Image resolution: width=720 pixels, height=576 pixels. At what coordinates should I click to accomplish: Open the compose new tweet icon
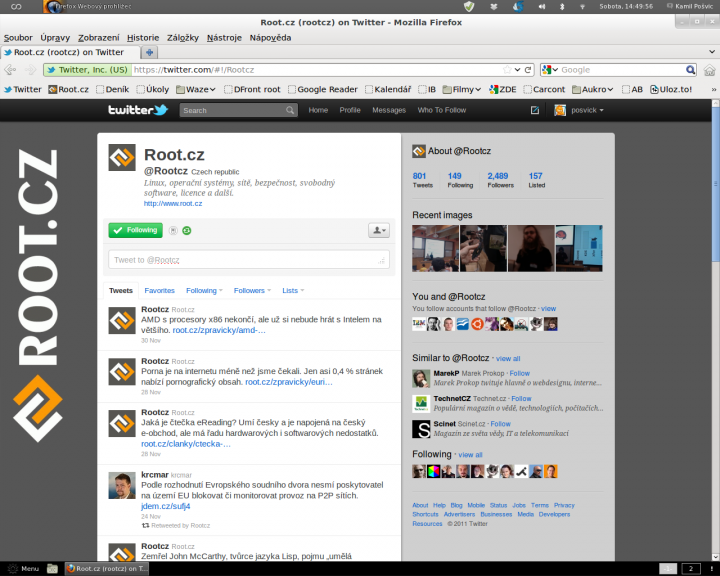click(x=534, y=110)
